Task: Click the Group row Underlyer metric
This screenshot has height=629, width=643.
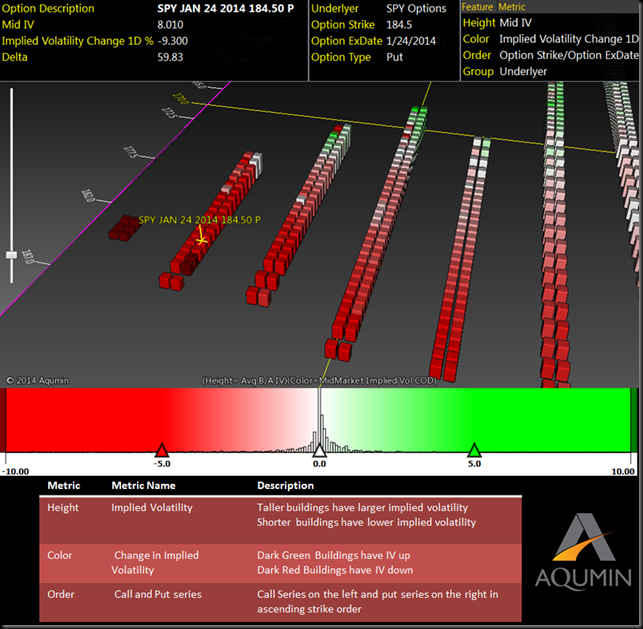Action: coord(523,71)
